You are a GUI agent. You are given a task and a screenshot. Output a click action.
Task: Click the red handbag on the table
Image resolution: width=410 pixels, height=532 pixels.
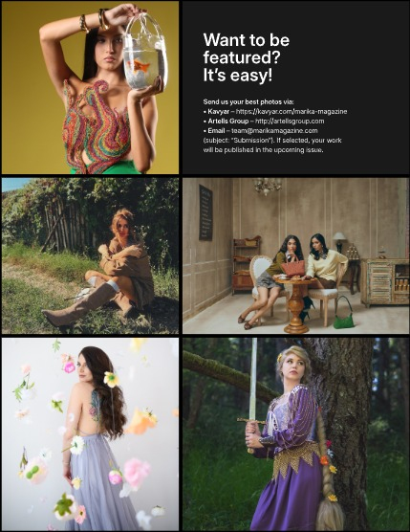pyautogui.click(x=292, y=266)
